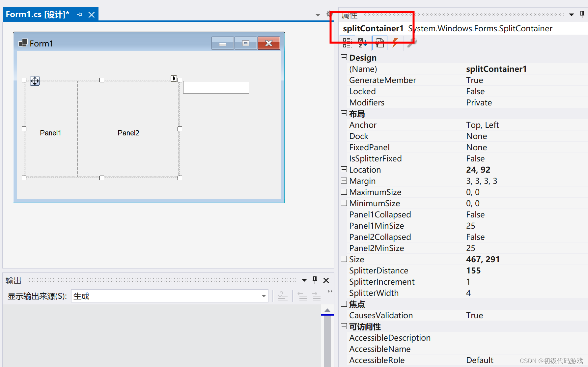588x367 pixels.
Task: Pin the Form1.cs design tab
Action: click(x=80, y=15)
